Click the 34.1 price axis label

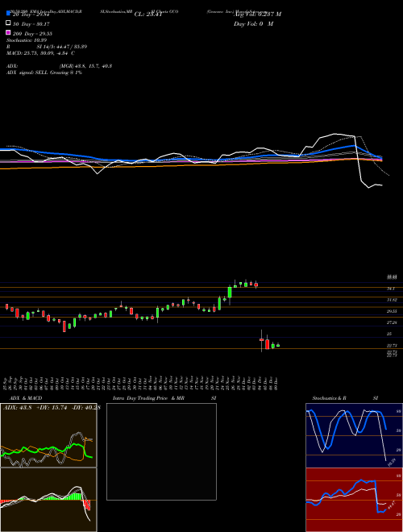391,289
